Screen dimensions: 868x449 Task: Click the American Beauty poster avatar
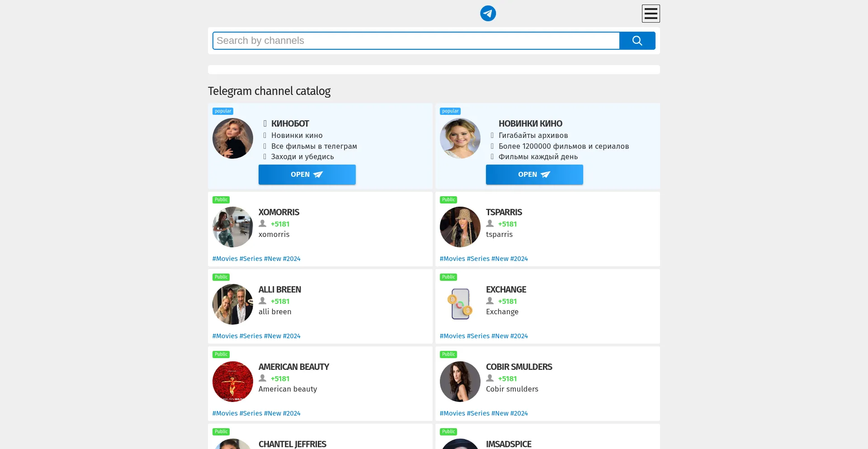click(x=233, y=382)
